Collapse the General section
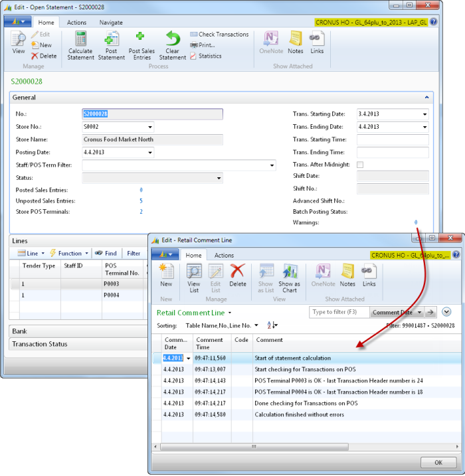Viewport: 465px width, 476px height. pos(426,98)
